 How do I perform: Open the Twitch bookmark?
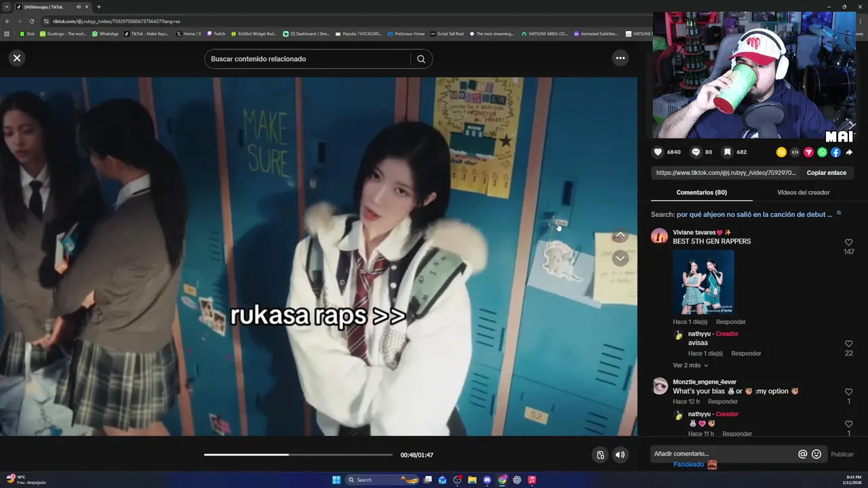216,33
